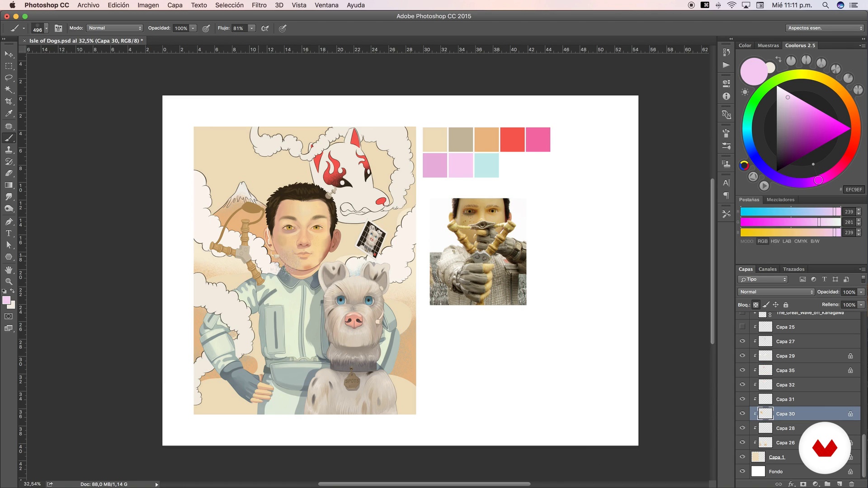
Task: Create a new layer group folder
Action: [827, 484]
